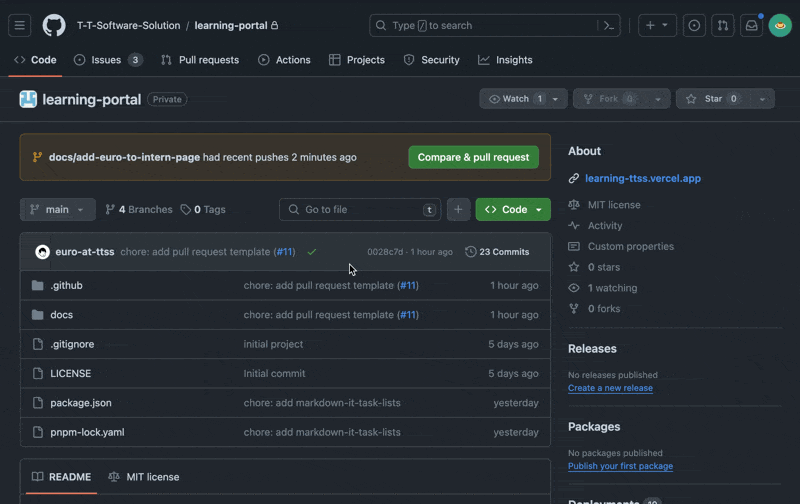Image resolution: width=800 pixels, height=504 pixels.
Task: Click Compare & pull request button
Action: (473, 157)
